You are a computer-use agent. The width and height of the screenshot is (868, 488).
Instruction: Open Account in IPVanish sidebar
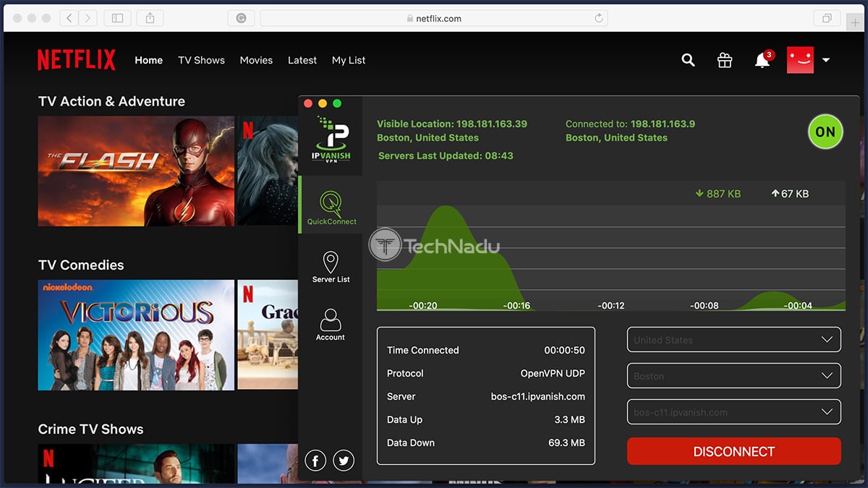point(331,325)
